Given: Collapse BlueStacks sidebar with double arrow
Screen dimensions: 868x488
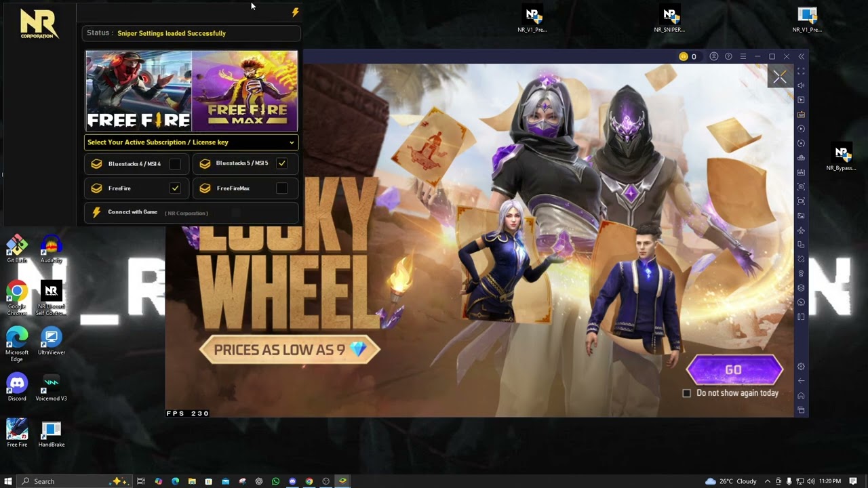Looking at the screenshot, I should (801, 56).
